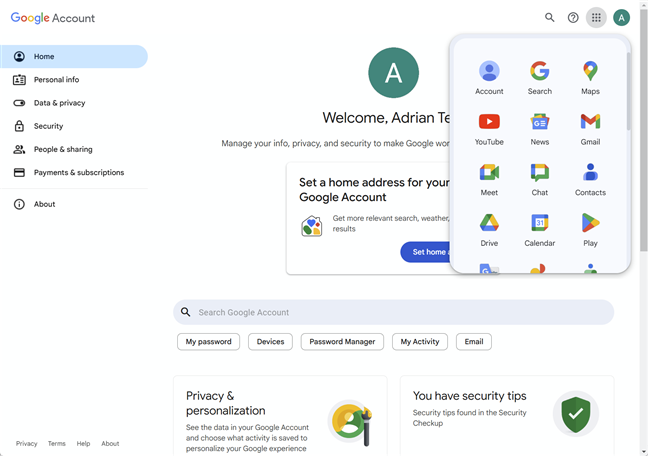Open Google Maps app icon
The width and height of the screenshot is (648, 456).
click(590, 76)
